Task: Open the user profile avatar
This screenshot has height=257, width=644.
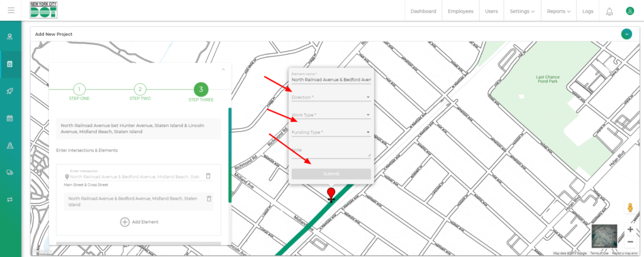Action: coord(629,11)
